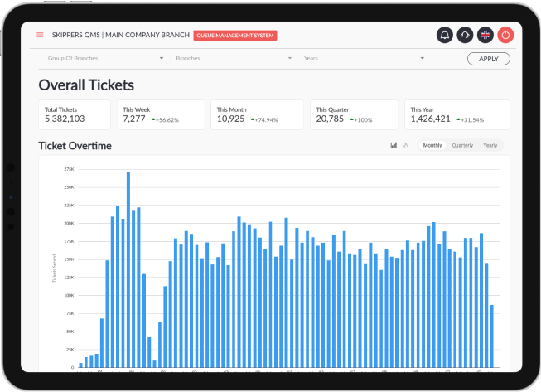
Task: Open the notifications bell
Action: 445,35
